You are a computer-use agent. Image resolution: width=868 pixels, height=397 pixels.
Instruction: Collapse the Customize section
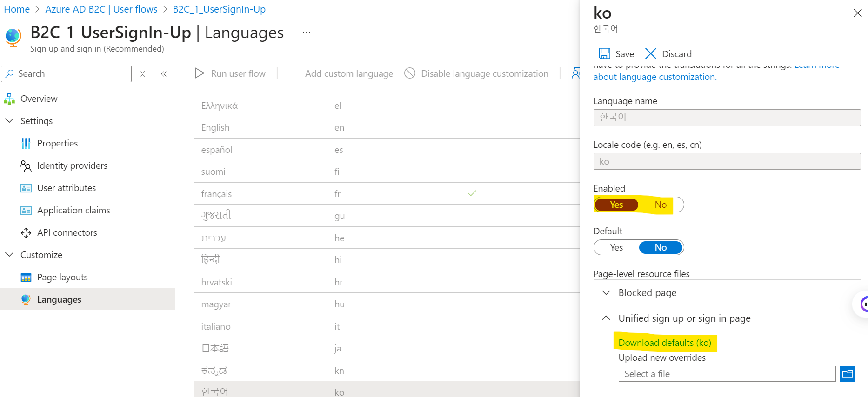click(x=9, y=255)
